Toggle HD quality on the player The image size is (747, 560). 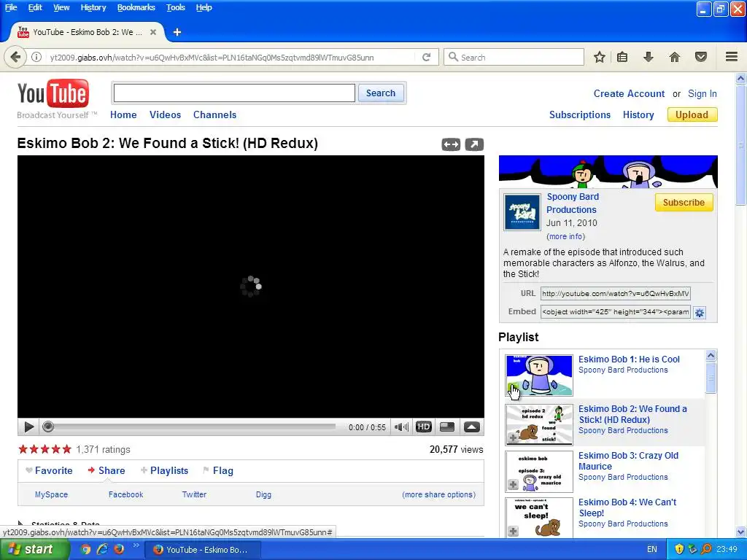(424, 427)
